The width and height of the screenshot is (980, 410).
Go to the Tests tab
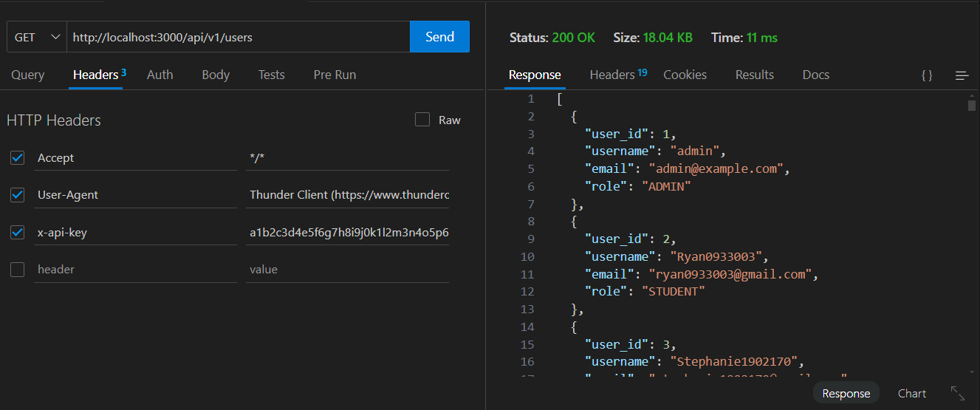point(272,75)
